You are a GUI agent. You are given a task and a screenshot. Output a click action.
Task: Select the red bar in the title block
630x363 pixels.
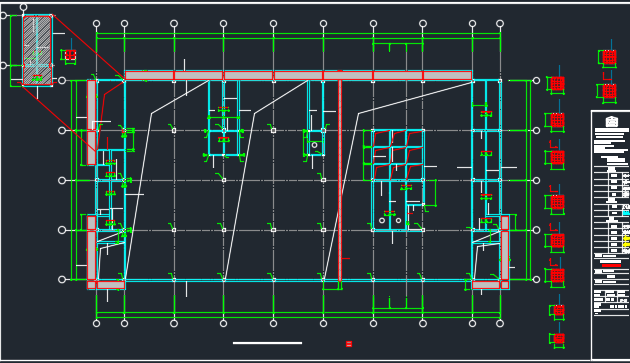point(611,265)
